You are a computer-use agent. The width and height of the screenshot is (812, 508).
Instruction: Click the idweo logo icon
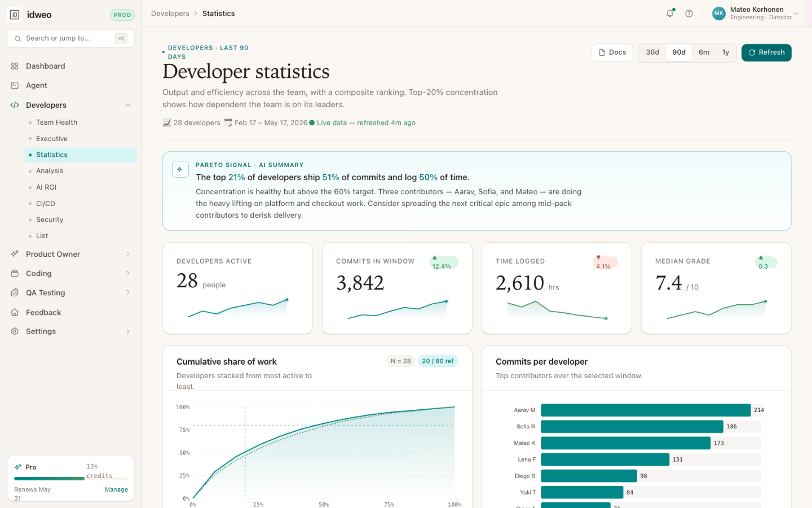tap(15, 15)
